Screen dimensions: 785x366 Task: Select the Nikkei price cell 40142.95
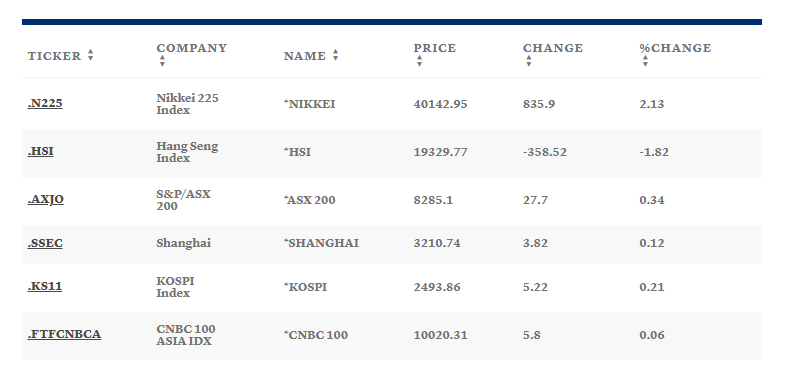[x=440, y=104]
